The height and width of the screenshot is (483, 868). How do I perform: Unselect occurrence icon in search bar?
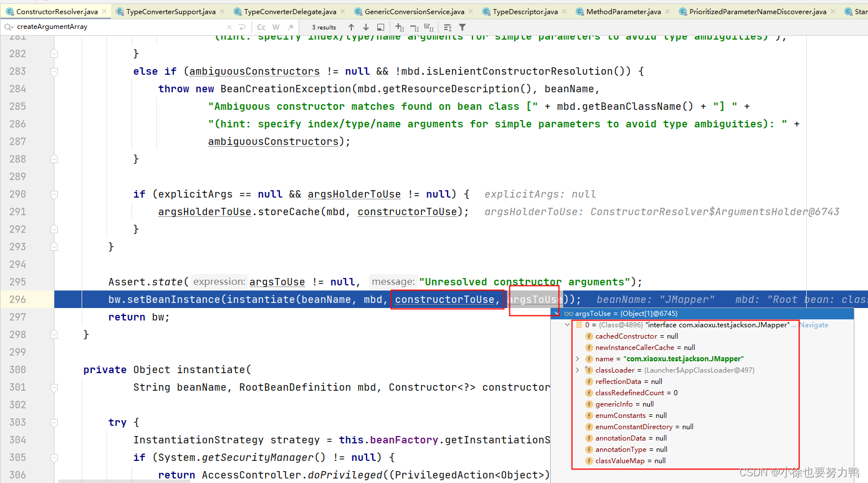click(414, 27)
